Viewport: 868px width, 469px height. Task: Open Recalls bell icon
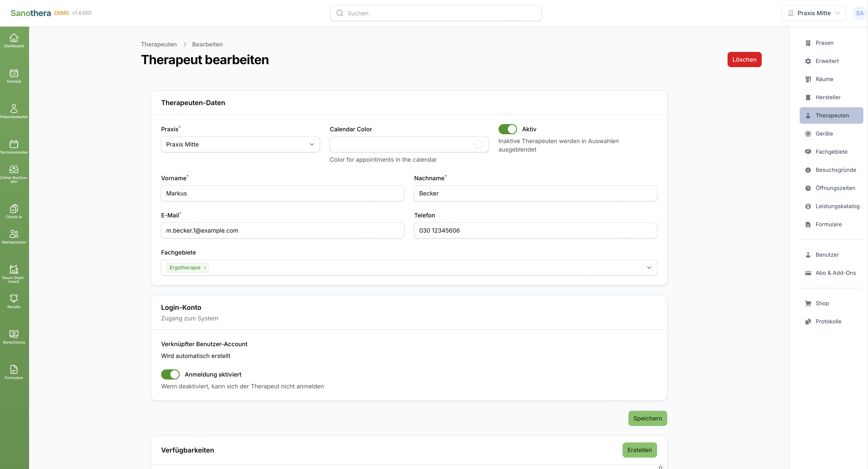coord(14,298)
